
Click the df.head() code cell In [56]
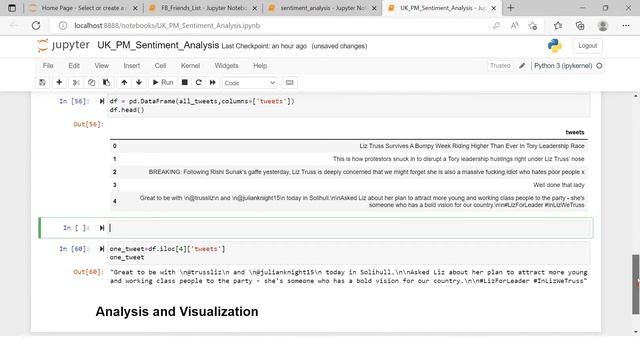(x=349, y=105)
